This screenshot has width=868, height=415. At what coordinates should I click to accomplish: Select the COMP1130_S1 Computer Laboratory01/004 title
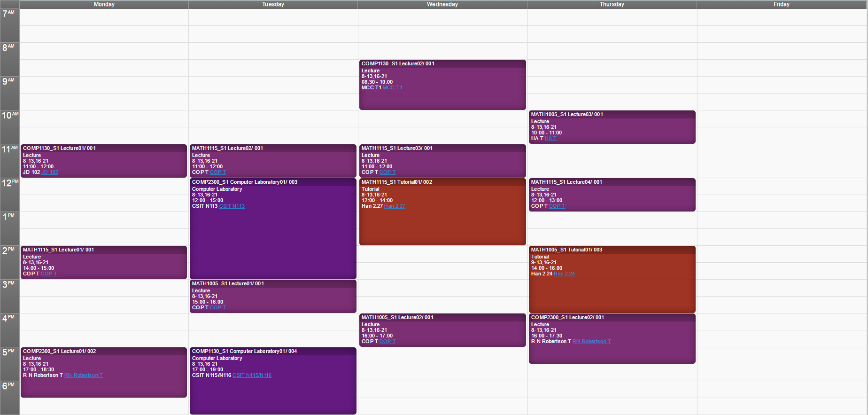pos(244,352)
